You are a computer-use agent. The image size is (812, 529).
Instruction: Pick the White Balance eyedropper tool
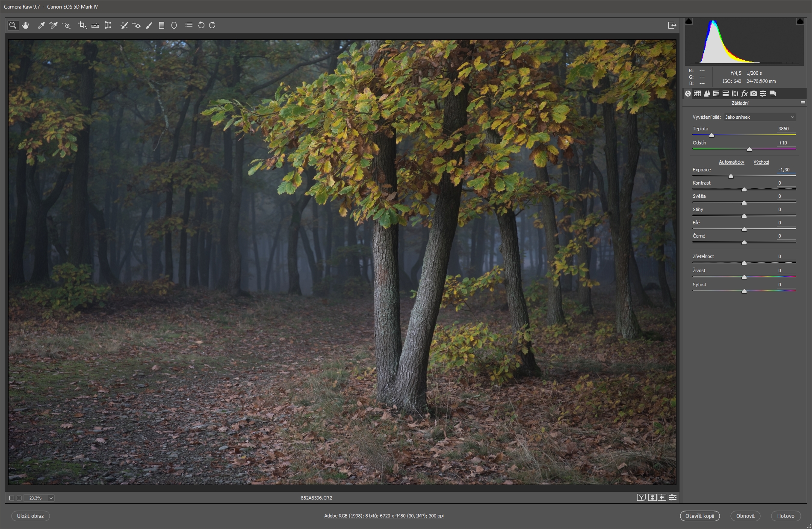[41, 25]
